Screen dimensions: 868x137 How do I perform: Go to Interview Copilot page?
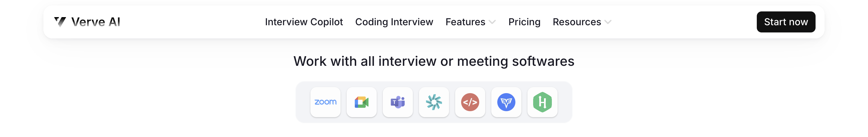click(303, 22)
